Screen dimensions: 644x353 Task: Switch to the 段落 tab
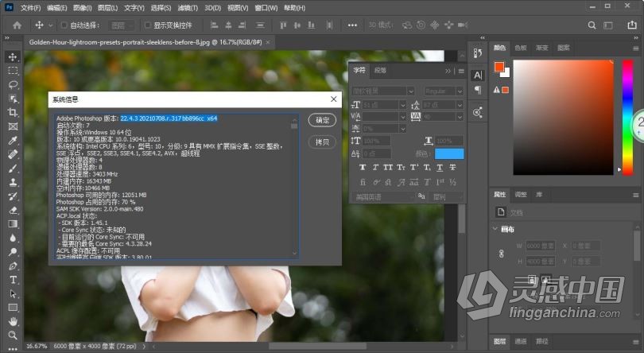380,70
